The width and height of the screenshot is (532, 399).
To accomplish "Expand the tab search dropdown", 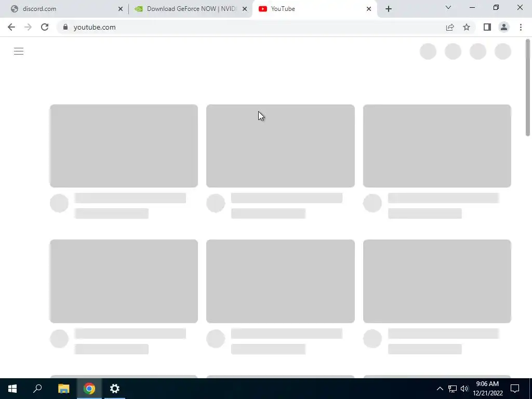I will (x=448, y=7).
